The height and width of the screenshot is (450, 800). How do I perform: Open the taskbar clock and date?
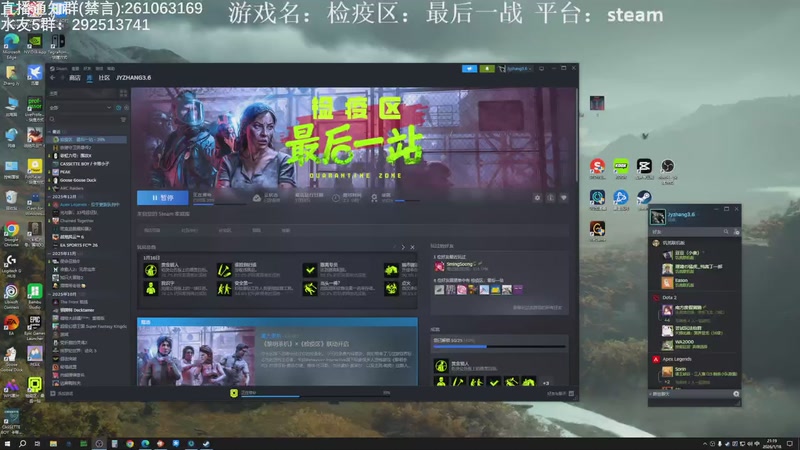pyautogui.click(x=772, y=444)
